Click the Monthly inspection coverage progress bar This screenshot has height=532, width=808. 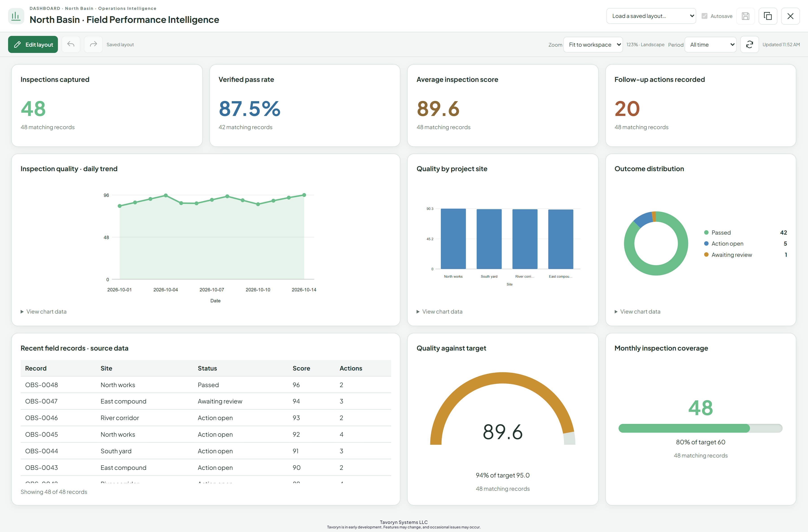[x=700, y=428]
